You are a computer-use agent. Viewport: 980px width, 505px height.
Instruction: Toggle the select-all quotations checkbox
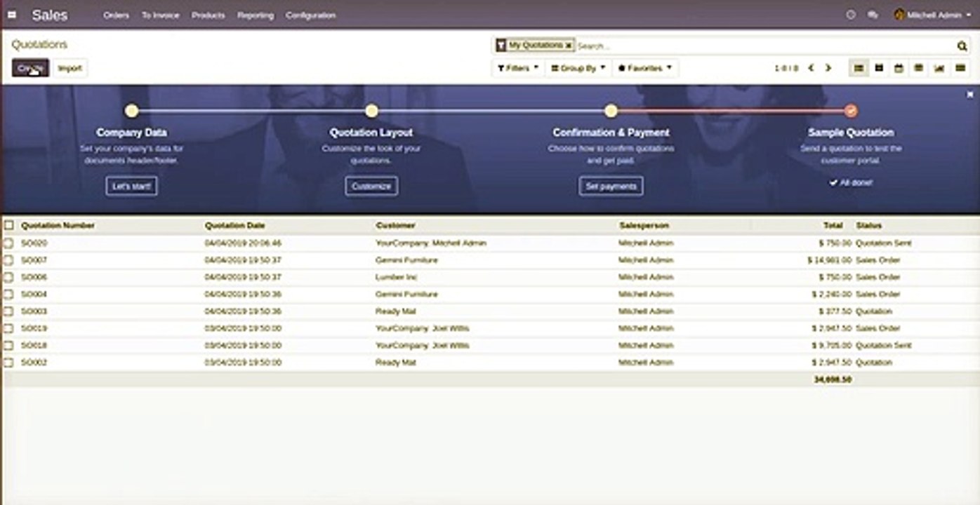(x=8, y=225)
